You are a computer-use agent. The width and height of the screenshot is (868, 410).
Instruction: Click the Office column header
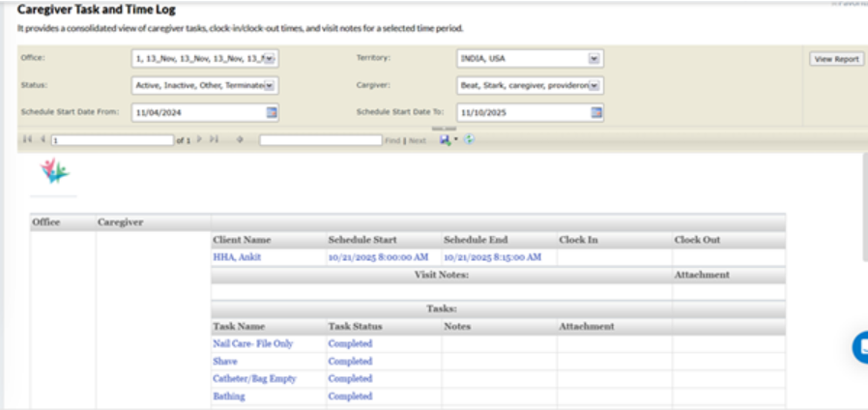pyautogui.click(x=46, y=222)
